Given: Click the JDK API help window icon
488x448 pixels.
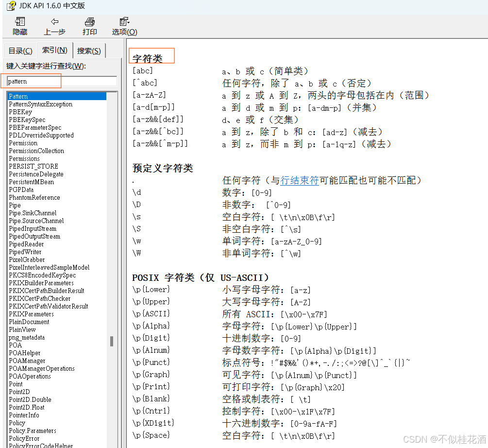Looking at the screenshot, I should (x=11, y=6).
